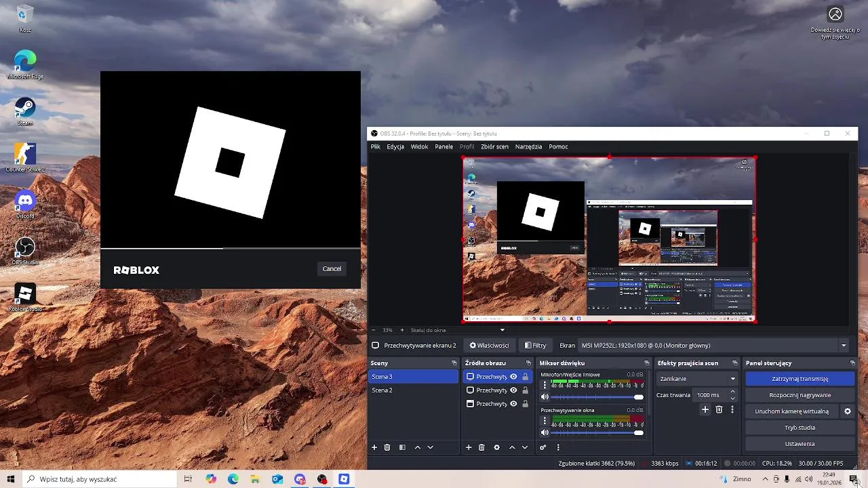Open virtual camera settings gear
The height and width of the screenshot is (488, 868).
click(x=847, y=411)
